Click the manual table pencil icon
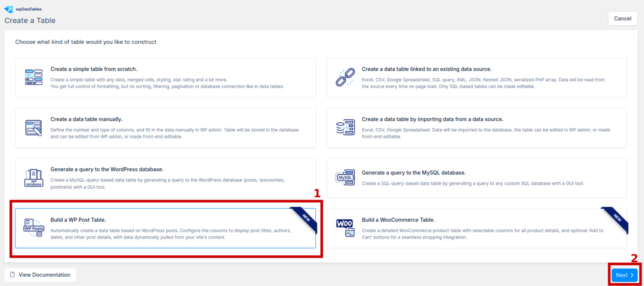Image resolution: width=644 pixels, height=286 pixels. (34, 128)
